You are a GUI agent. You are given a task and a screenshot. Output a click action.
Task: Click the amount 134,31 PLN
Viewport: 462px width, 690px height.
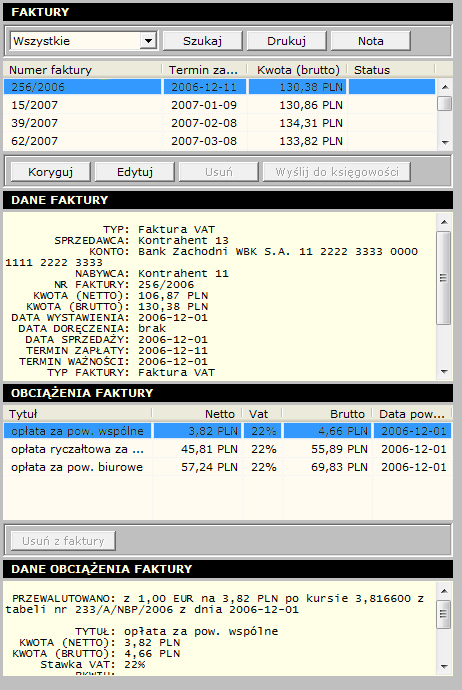(311, 123)
